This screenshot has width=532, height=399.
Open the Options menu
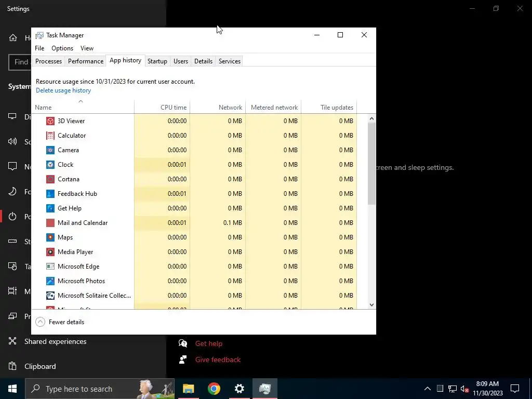coord(62,48)
